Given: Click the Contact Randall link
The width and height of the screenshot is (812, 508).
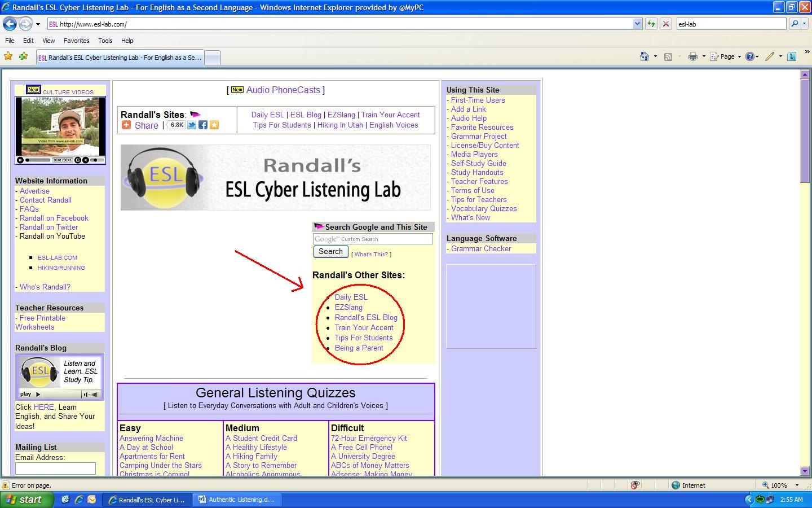Looking at the screenshot, I should [46, 200].
